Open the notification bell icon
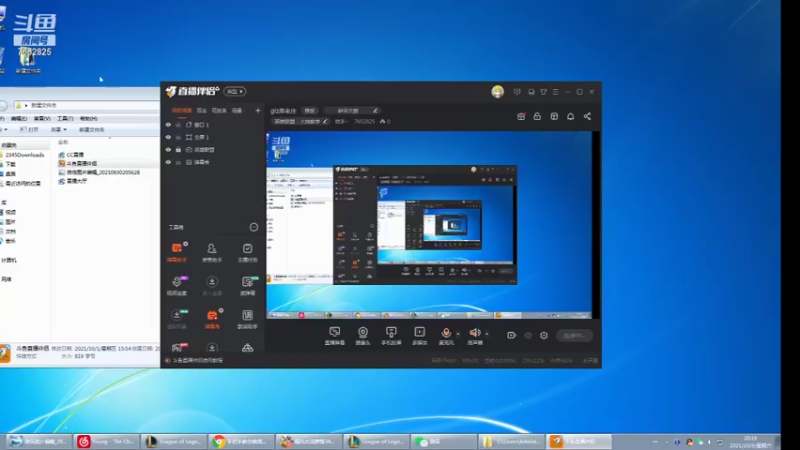The width and height of the screenshot is (800, 450). (x=570, y=116)
